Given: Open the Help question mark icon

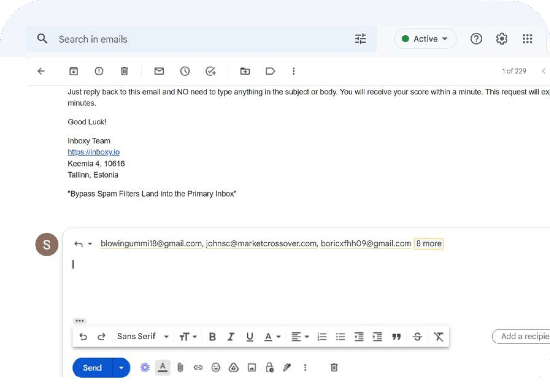Looking at the screenshot, I should 476,39.
